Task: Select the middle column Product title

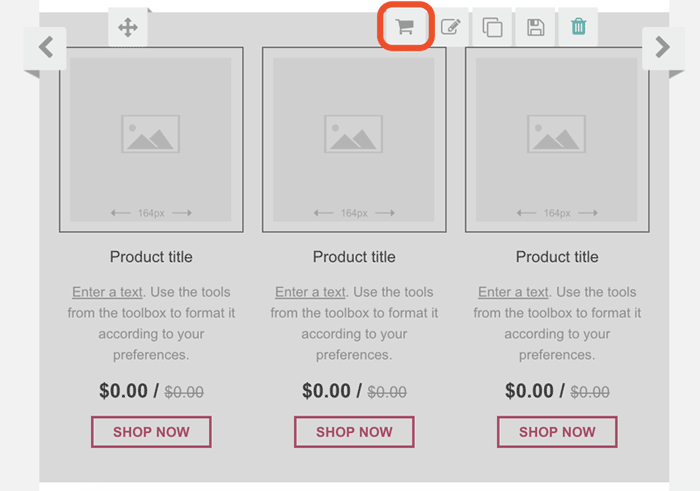Action: point(354,257)
